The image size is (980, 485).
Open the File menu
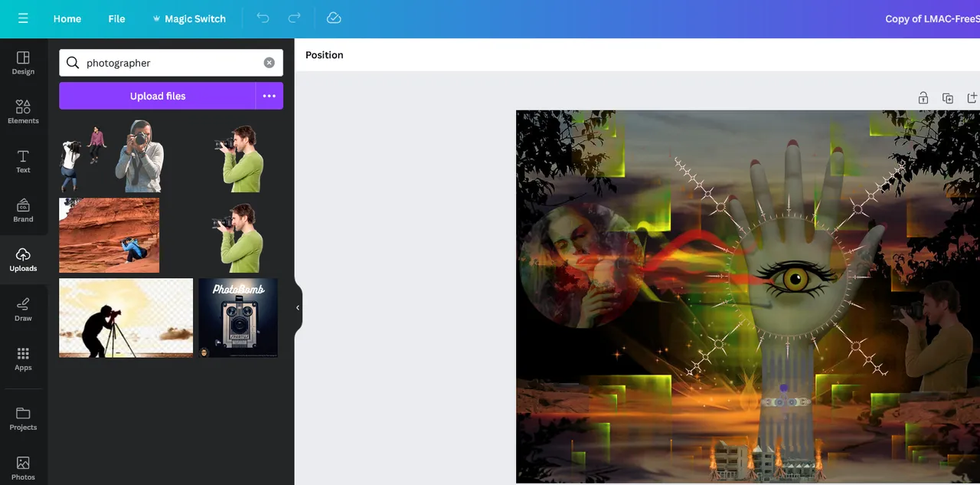[x=116, y=18]
